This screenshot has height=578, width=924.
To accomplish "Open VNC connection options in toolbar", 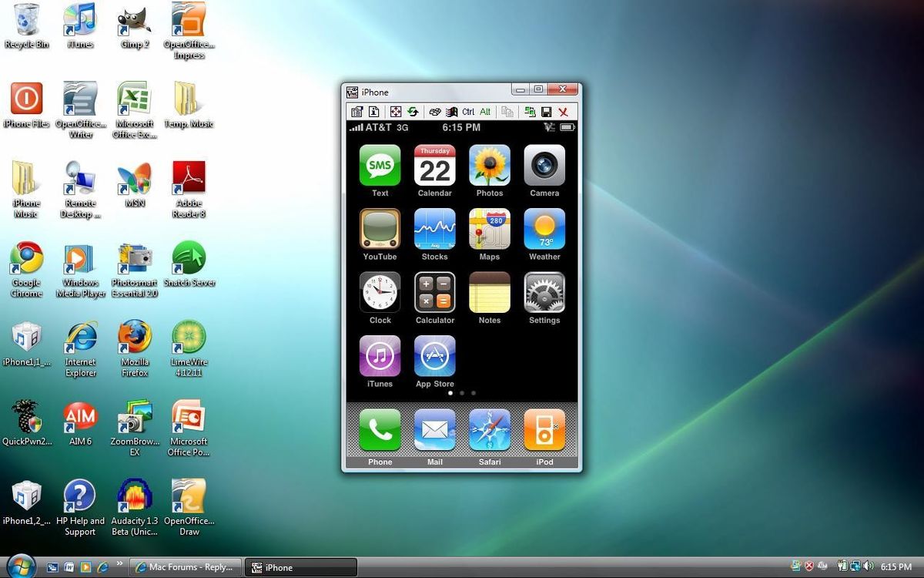I will [x=357, y=112].
